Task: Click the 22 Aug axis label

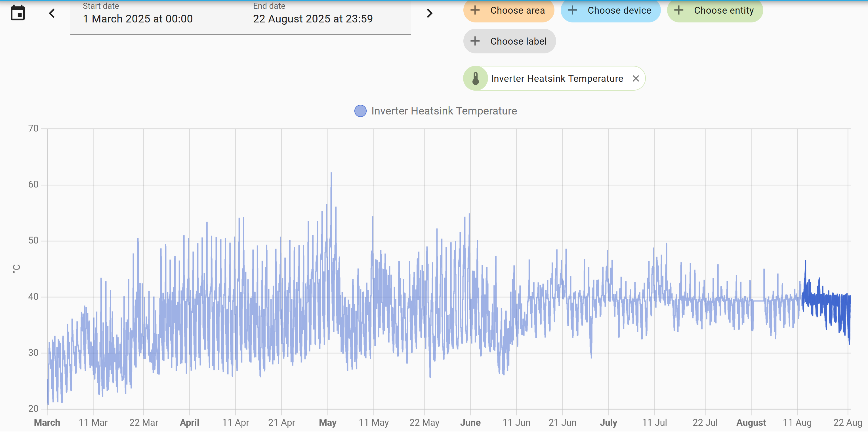Action: pyautogui.click(x=848, y=423)
